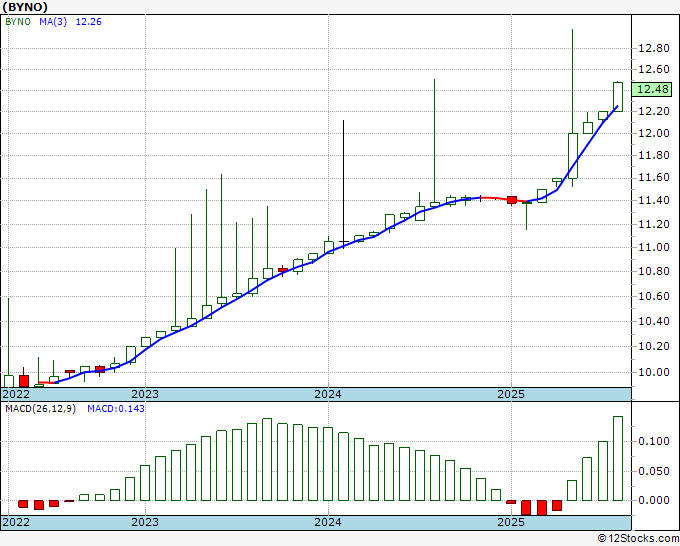Click the 2022 label on MACD axis
Viewport: 680px width, 546px height.
(x=16, y=522)
